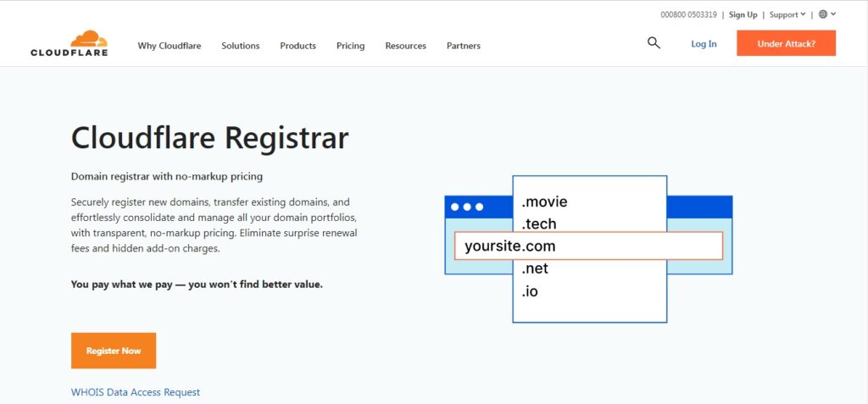Image resolution: width=868 pixels, height=404 pixels.
Task: Click the Cloudflare logo
Action: click(70, 43)
